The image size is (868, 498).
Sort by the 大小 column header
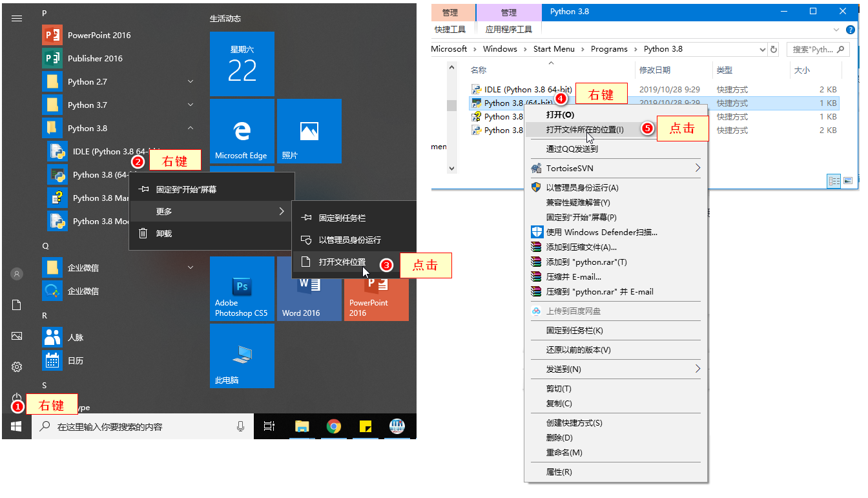pos(802,70)
